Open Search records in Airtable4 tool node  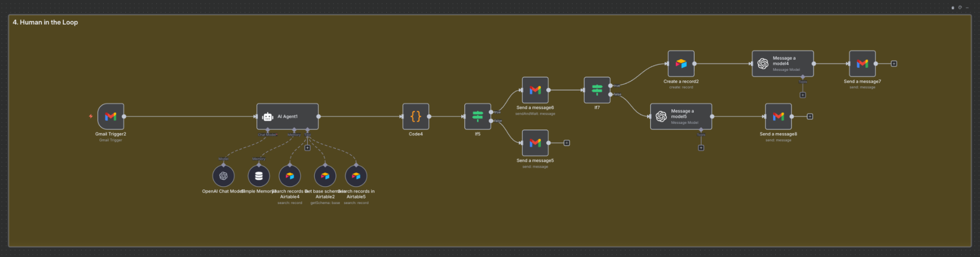pos(290,176)
